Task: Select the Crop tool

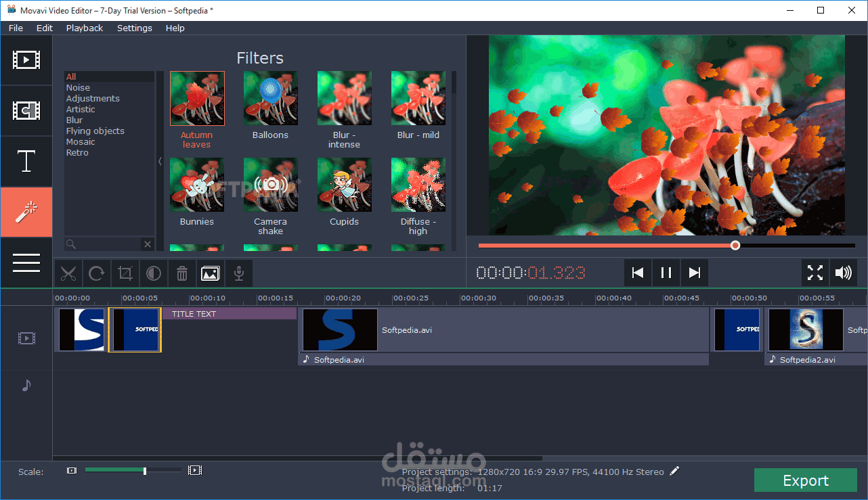Action: point(125,273)
